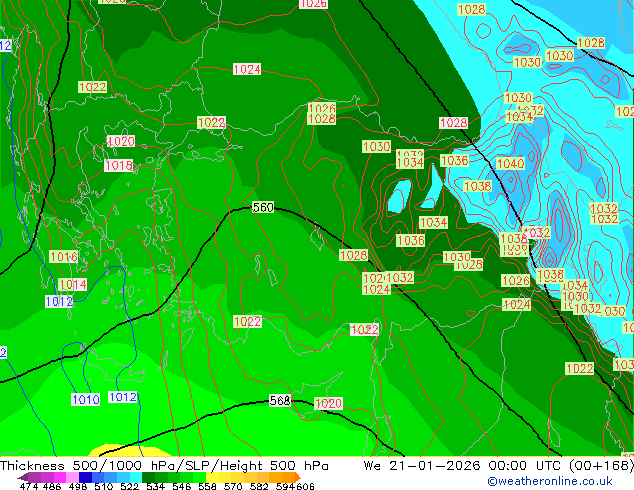The width and height of the screenshot is (634, 490).
Task: Select the chart title starting with 'Thickness 500/1000 hPa'
Action: pyautogui.click(x=164, y=466)
